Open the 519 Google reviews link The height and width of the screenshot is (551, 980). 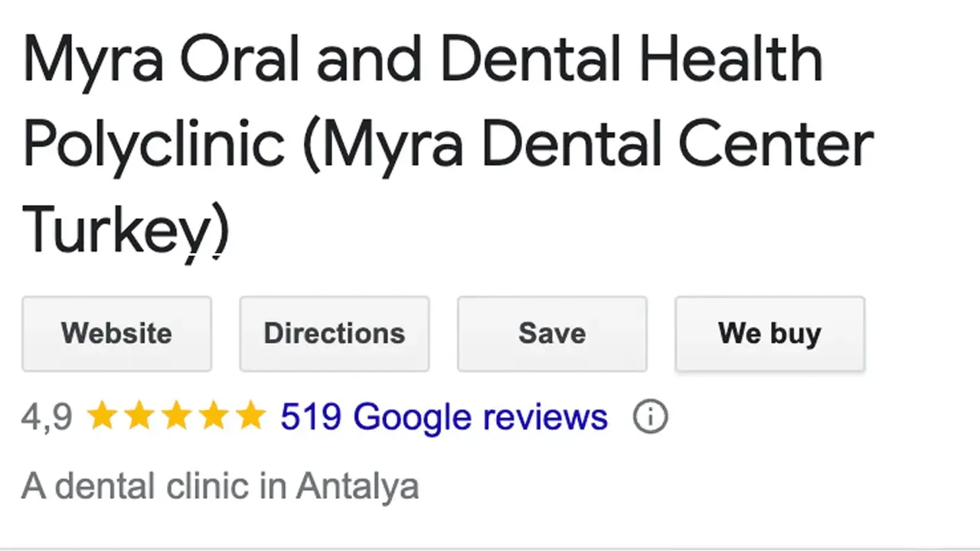[x=444, y=416]
